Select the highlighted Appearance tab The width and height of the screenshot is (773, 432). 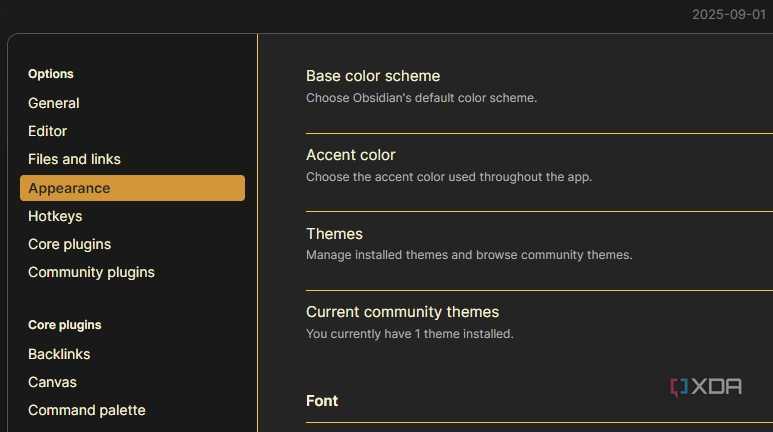(132, 188)
